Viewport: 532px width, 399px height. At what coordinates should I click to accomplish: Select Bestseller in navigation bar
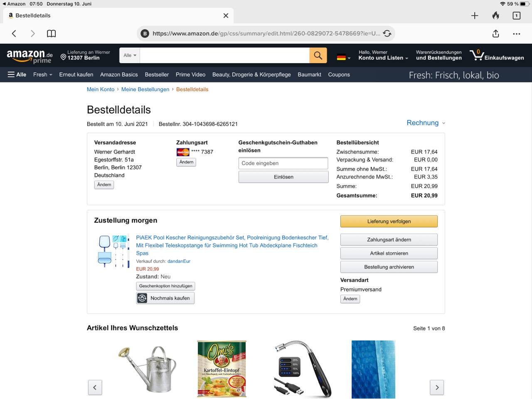[x=157, y=74]
